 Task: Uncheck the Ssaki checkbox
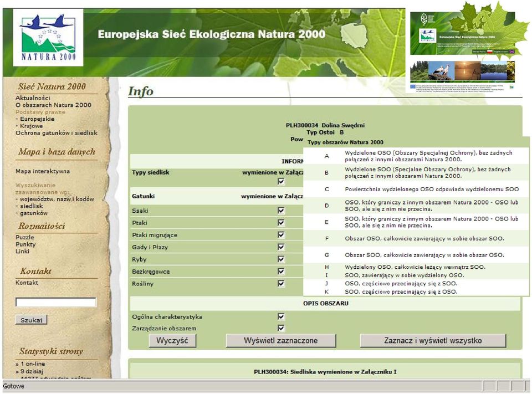coord(281,211)
